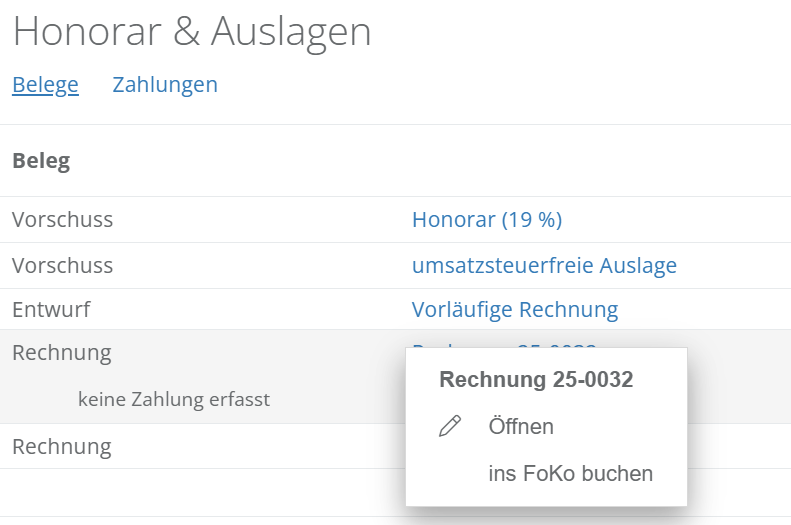Click Vorschuss label beside Honorar (19 %)

point(62,220)
